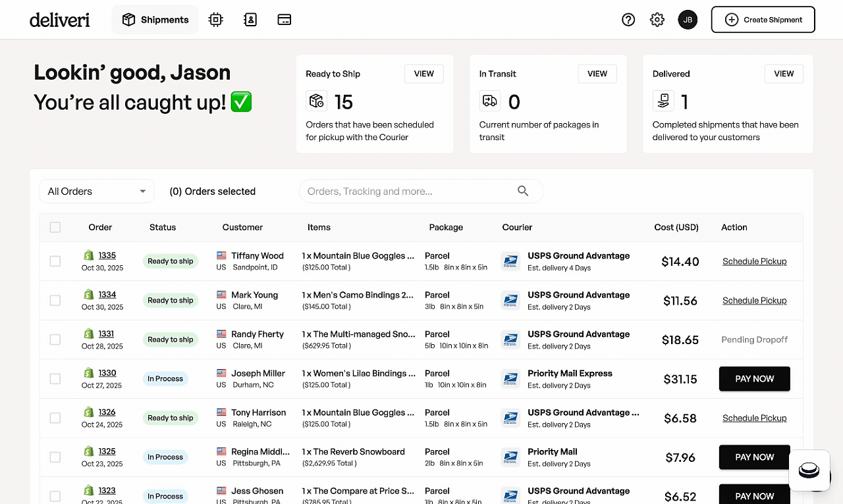Click the US flag beside Mark Young
The height and width of the screenshot is (504, 843).
[221, 295]
